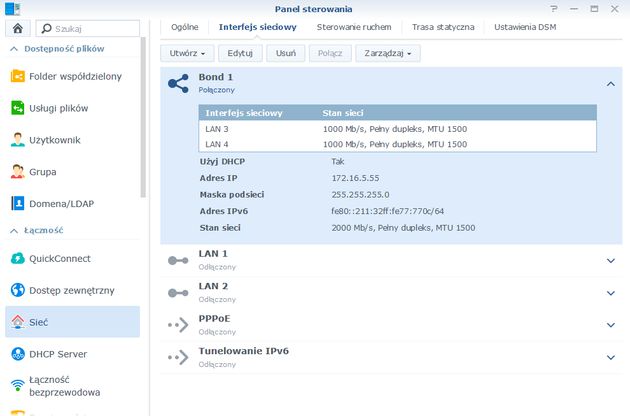
Task: Expand the Tunelowanie IPv6 details chevron
Action: (611, 357)
